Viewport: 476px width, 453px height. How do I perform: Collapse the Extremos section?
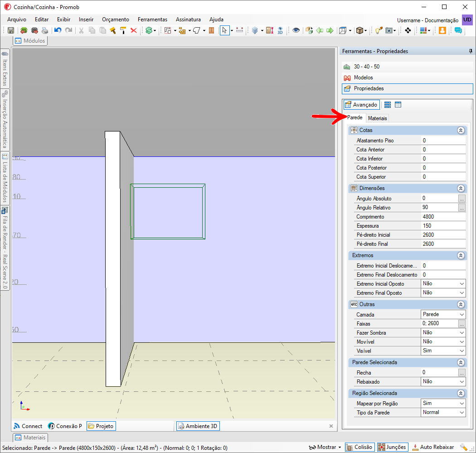tap(461, 255)
